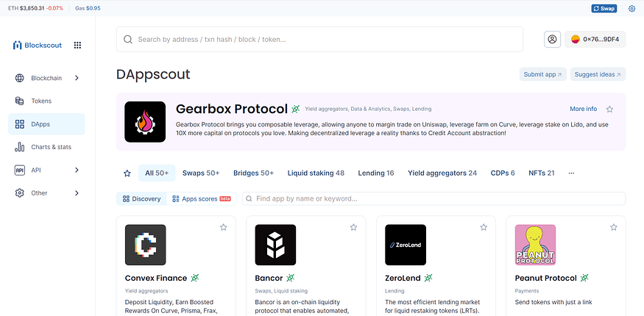
Task: Open the Bancor app title
Action: [269, 278]
